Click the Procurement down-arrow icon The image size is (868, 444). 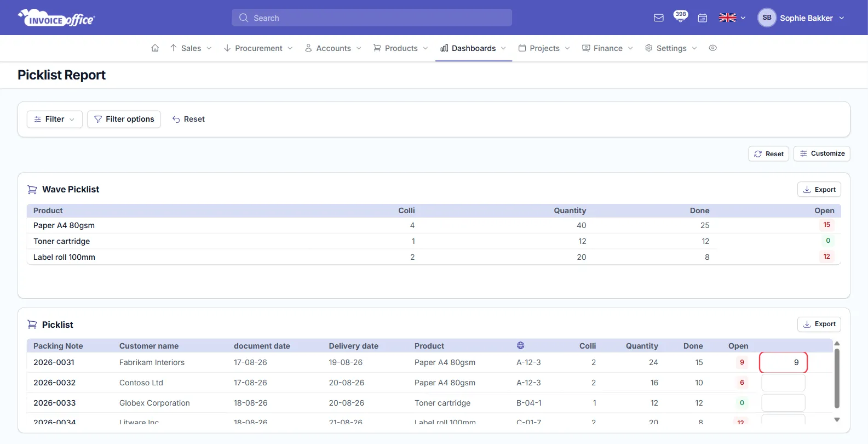pos(227,48)
